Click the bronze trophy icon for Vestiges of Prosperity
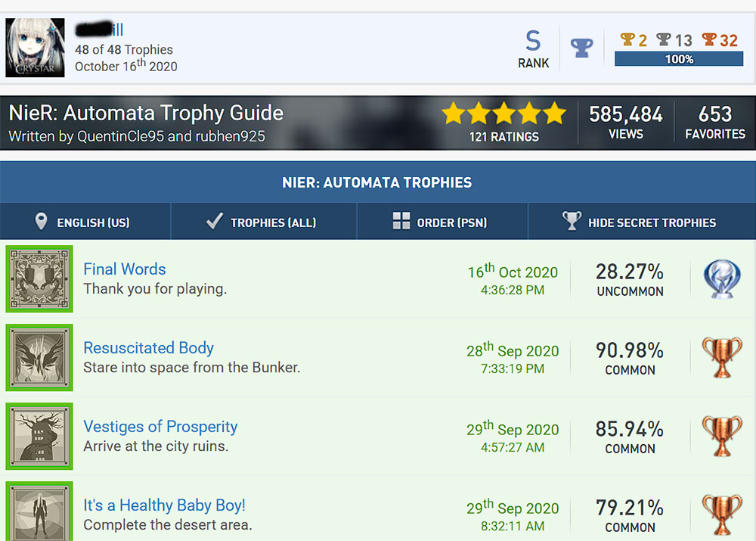 pyautogui.click(x=721, y=437)
